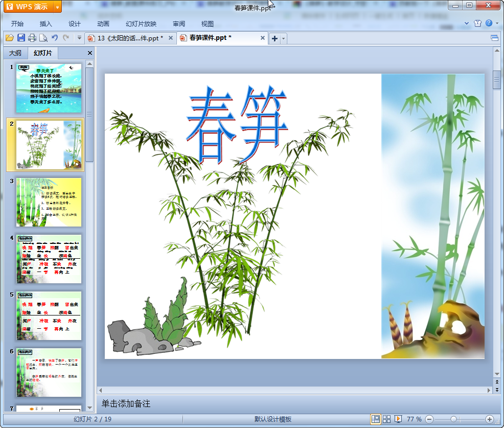Viewport: 504px width, 428px height.
Task: Click 默认设计模板 in status bar
Action: tap(273, 419)
